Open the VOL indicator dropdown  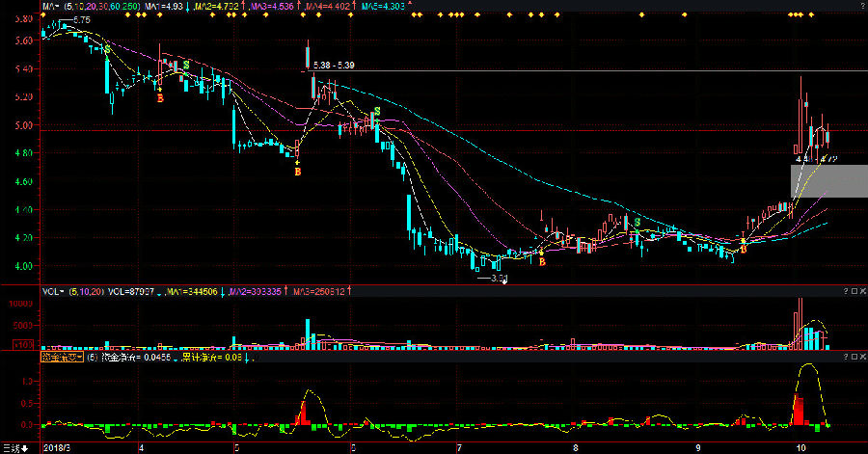(53, 290)
